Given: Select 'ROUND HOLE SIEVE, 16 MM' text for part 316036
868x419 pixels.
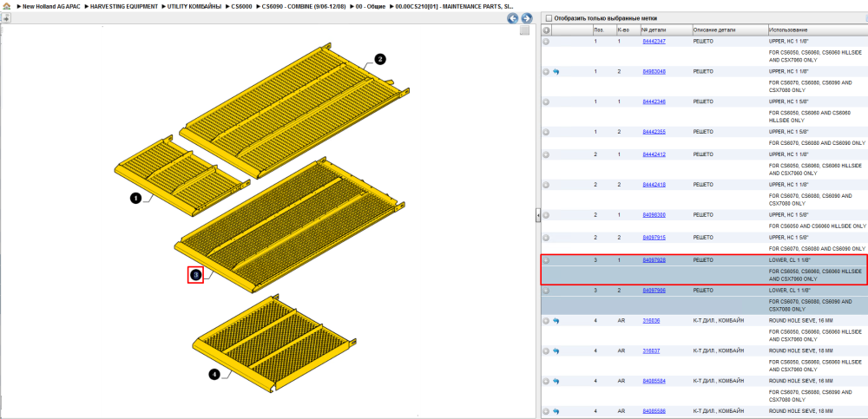Looking at the screenshot, I should click(800, 320).
